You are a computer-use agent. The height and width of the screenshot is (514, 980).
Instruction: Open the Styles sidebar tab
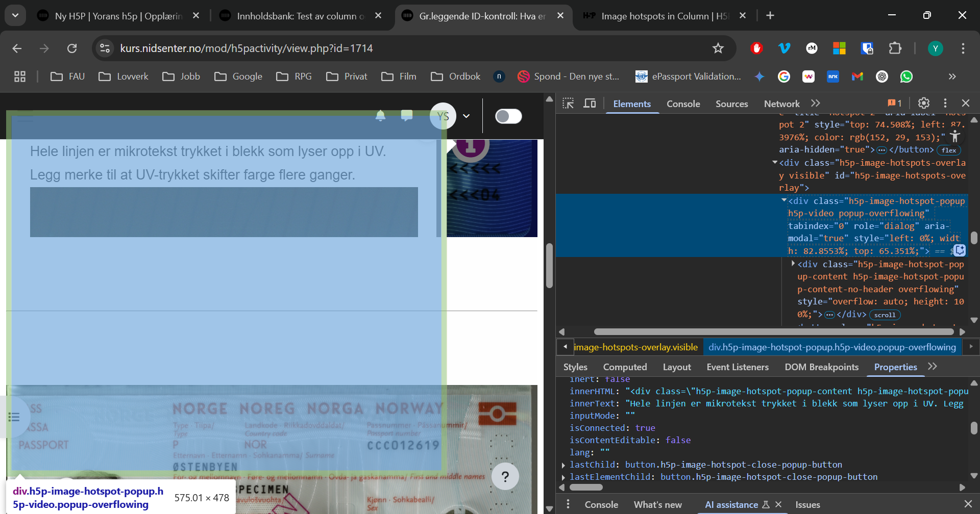pos(575,367)
